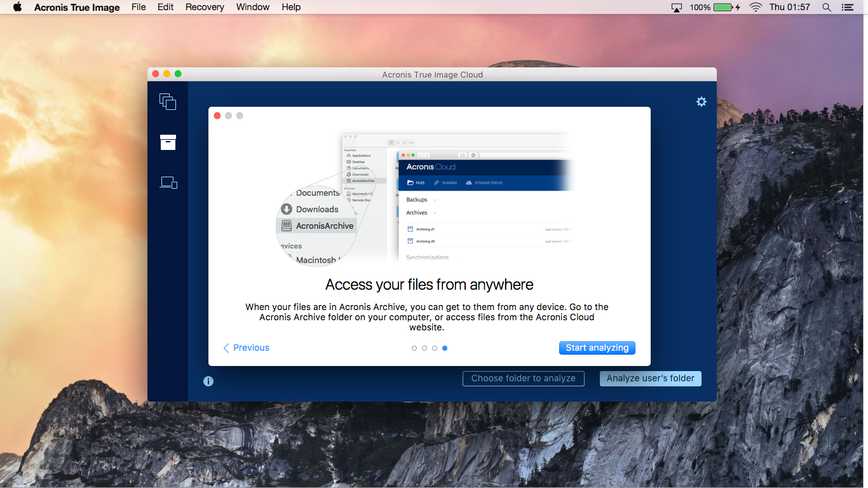Open the Window menu
Image resolution: width=868 pixels, height=488 pixels.
pos(253,7)
